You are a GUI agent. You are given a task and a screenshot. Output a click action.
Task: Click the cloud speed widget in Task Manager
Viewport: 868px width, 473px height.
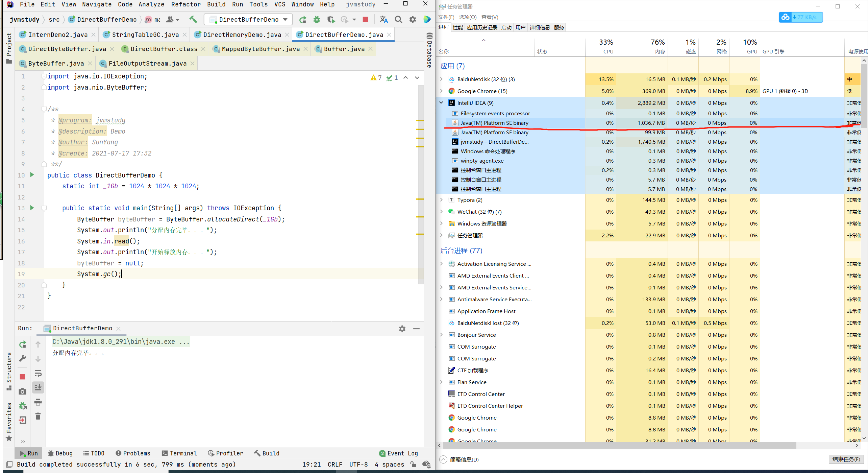coord(800,17)
